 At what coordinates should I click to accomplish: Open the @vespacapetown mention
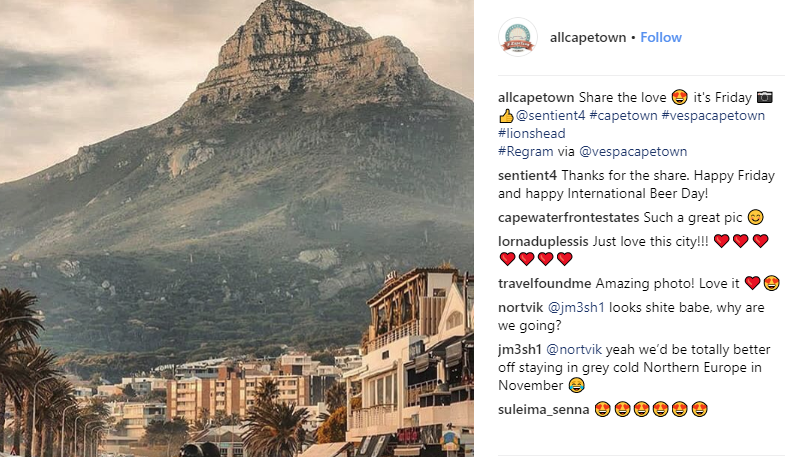point(633,152)
